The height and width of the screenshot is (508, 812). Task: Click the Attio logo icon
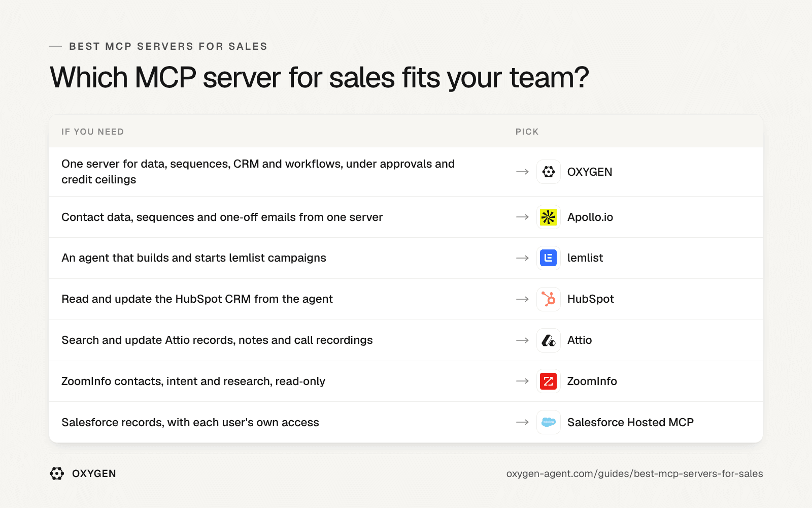pos(549,340)
